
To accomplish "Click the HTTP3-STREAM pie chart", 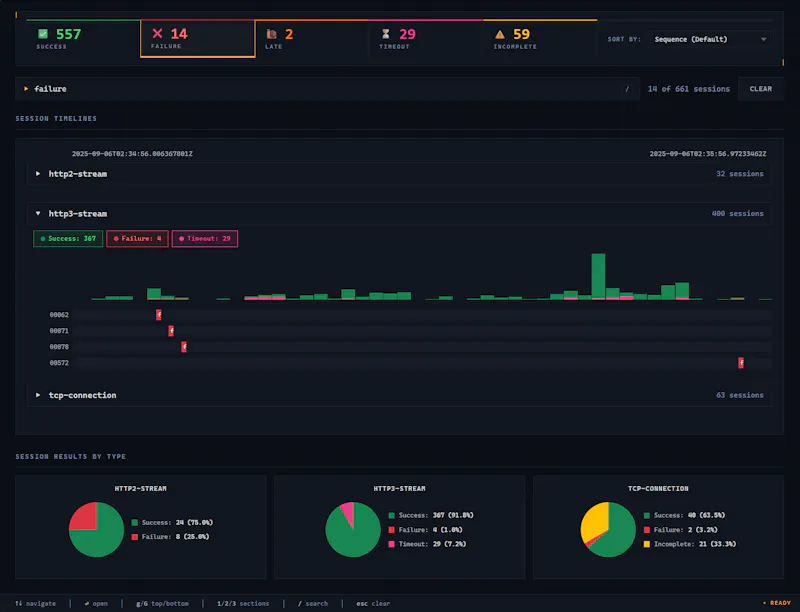I will pyautogui.click(x=353, y=529).
